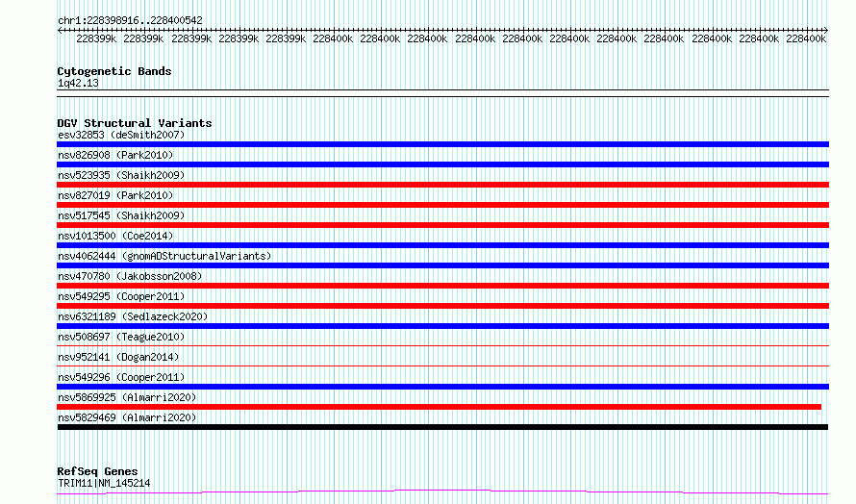This screenshot has height=504, width=856.
Task: Click the red bar under nsv5869925
Action: point(439,407)
